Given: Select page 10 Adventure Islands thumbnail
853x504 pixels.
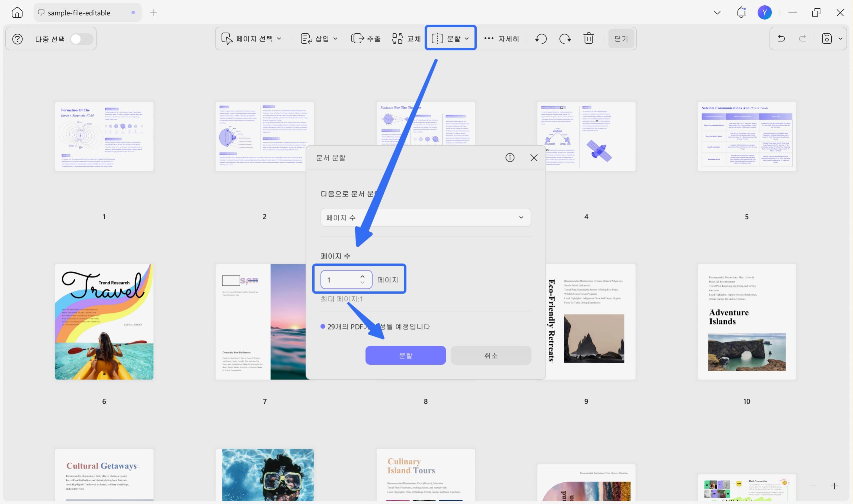Looking at the screenshot, I should click(x=747, y=322).
